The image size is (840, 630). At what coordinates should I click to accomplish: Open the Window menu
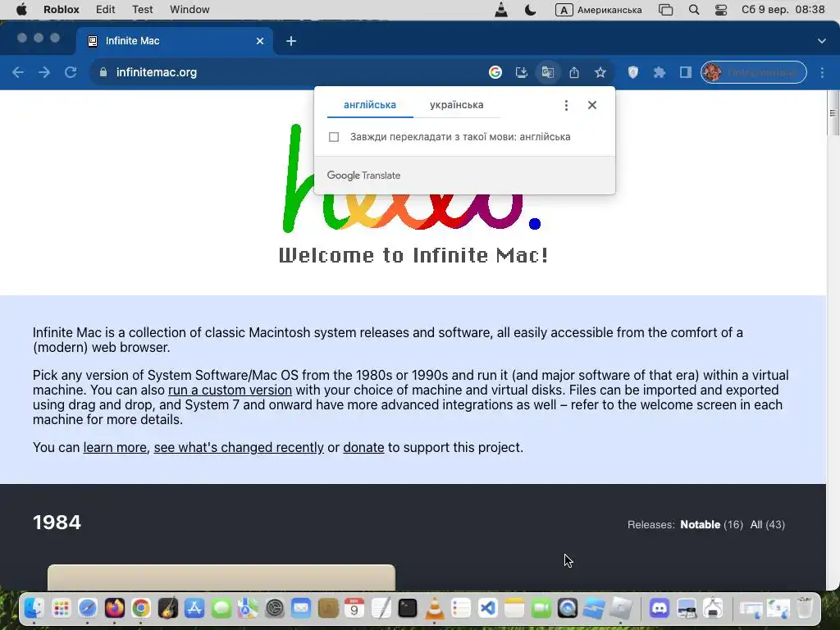pos(189,10)
